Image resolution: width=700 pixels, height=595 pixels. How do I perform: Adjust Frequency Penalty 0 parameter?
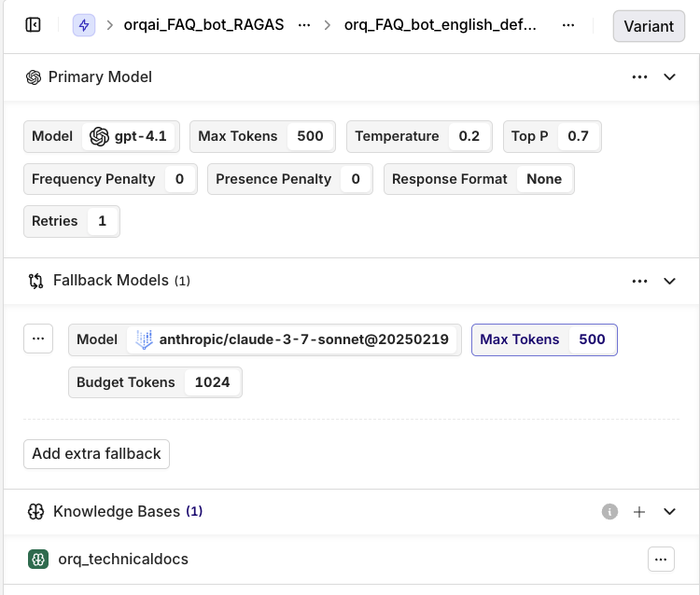[110, 179]
